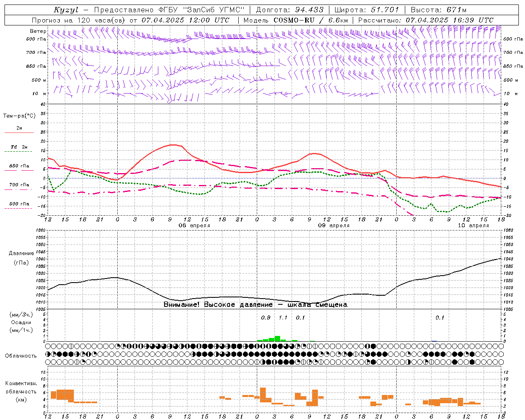The height and width of the screenshot is (420, 525).
Task: Click the 'Внимание! Высокое давление' warning message
Action: (218, 305)
